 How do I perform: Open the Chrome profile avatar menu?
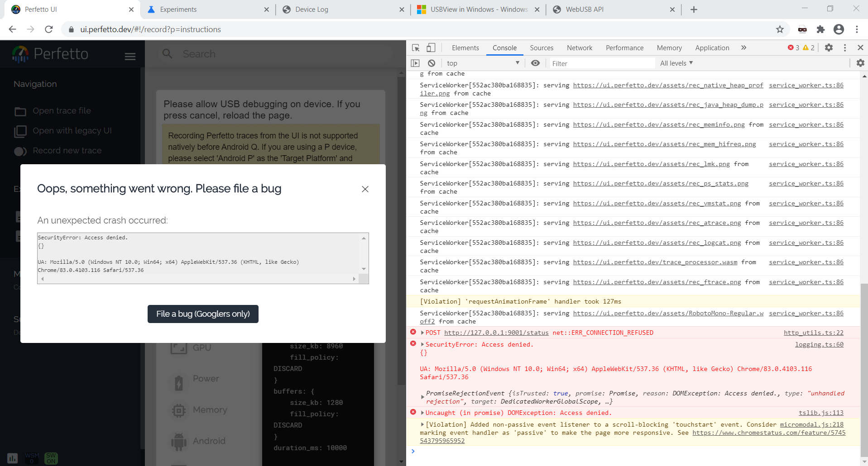pos(839,29)
